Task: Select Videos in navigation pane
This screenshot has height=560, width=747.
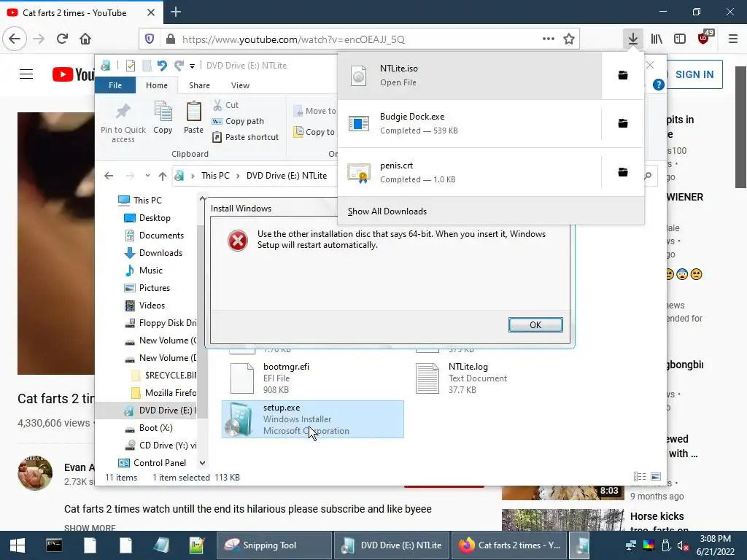Action: pyautogui.click(x=152, y=306)
